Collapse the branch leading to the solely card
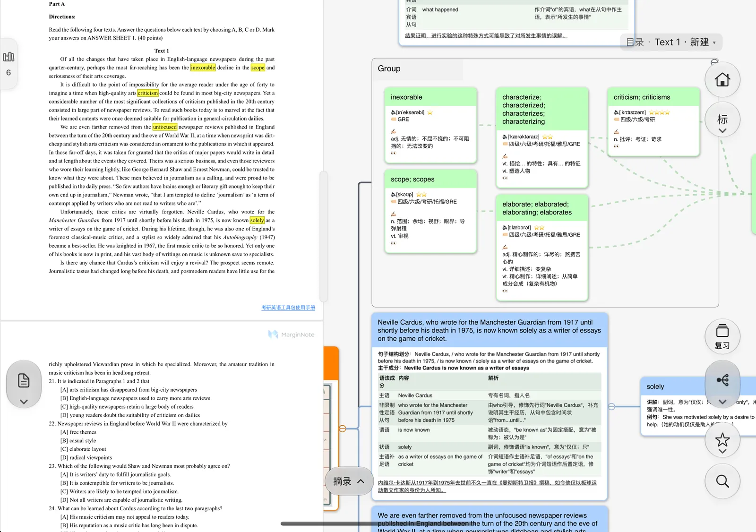Viewport: 756px width, 532px height. click(611, 406)
